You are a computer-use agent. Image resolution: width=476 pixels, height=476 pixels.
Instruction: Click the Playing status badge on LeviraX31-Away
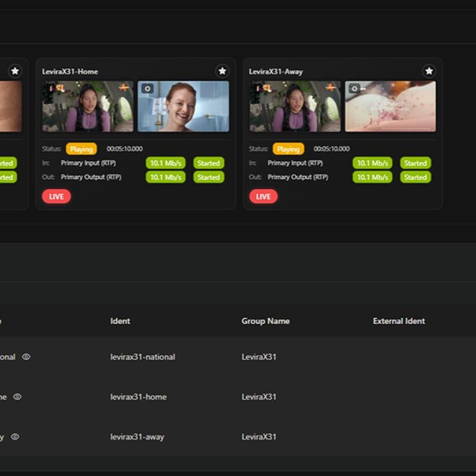288,149
